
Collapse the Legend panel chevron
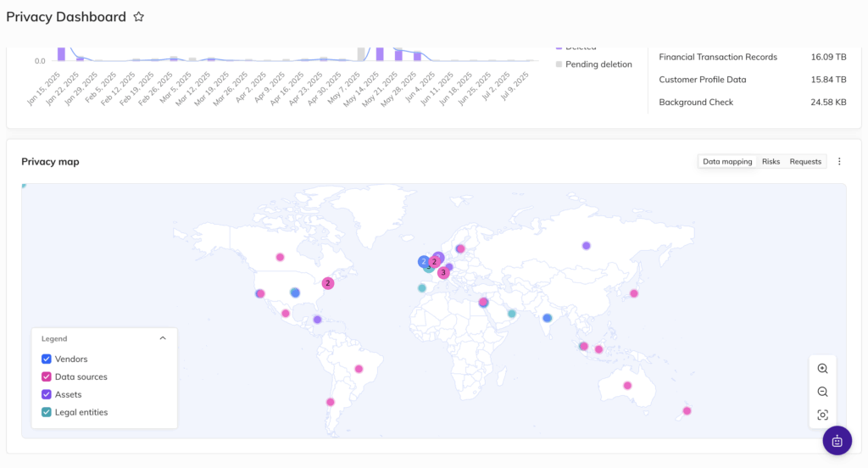(163, 338)
